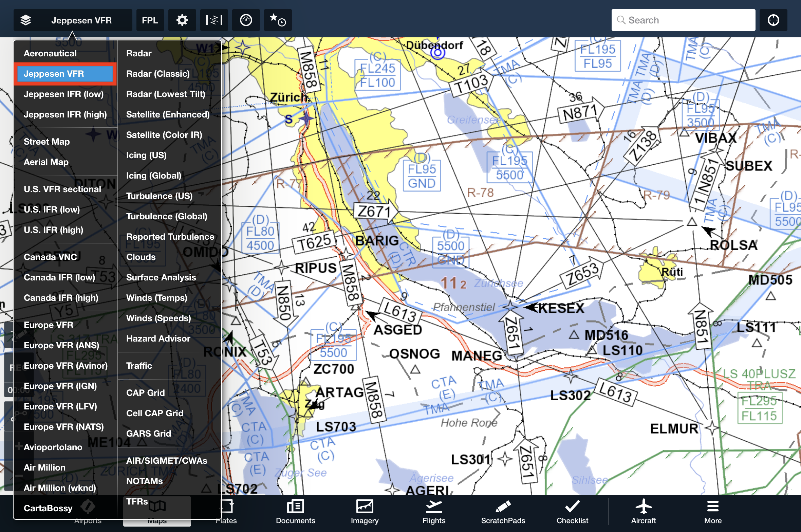
Task: Collapse the Jeppesen VFR layer dropdown
Action: click(x=73, y=20)
